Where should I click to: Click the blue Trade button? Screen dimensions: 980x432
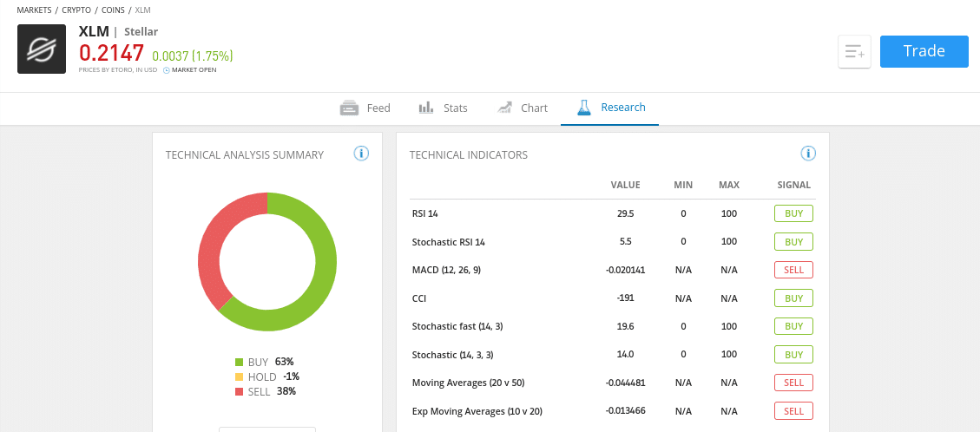click(x=924, y=51)
